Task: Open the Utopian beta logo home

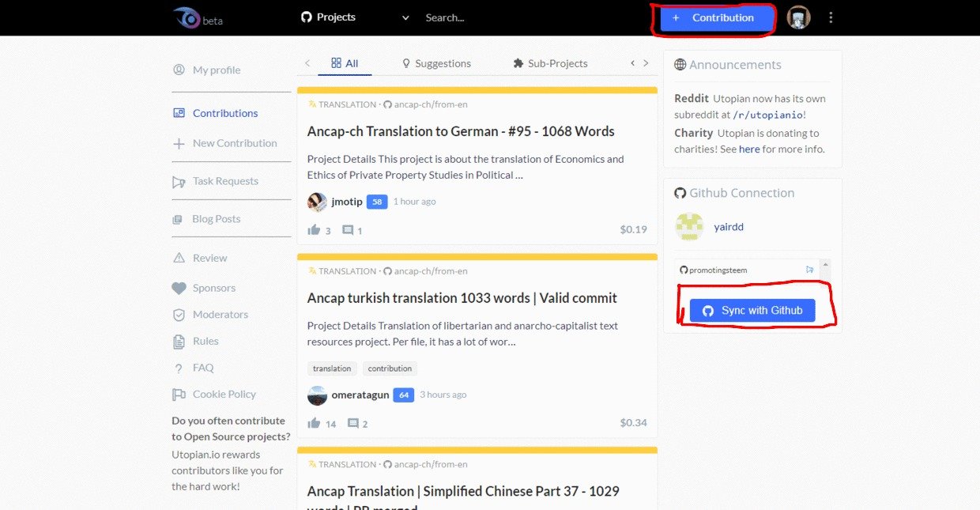Action: coord(198,17)
